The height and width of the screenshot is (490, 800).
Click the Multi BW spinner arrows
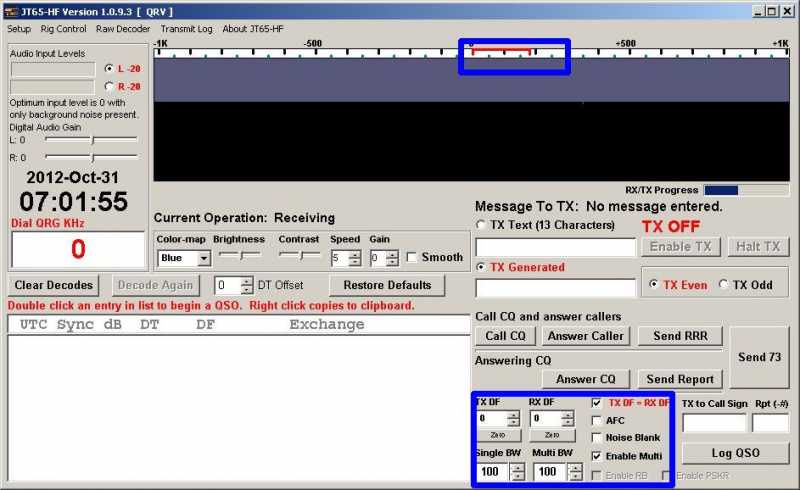(x=575, y=472)
